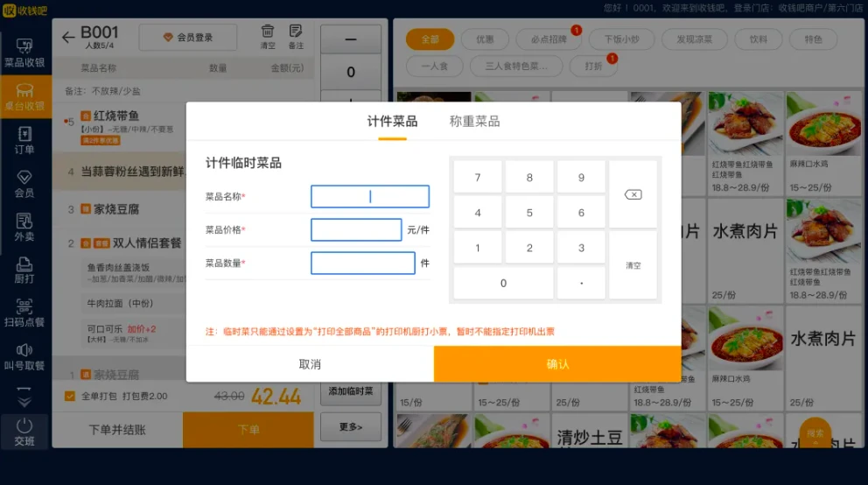Select 双人情侣套餐 order row
This screenshot has width=868, height=485.
pyautogui.click(x=119, y=243)
